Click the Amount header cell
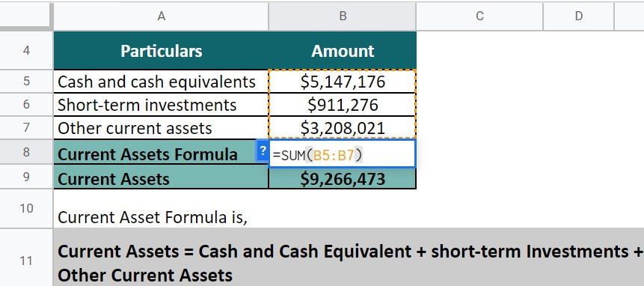 click(x=342, y=51)
